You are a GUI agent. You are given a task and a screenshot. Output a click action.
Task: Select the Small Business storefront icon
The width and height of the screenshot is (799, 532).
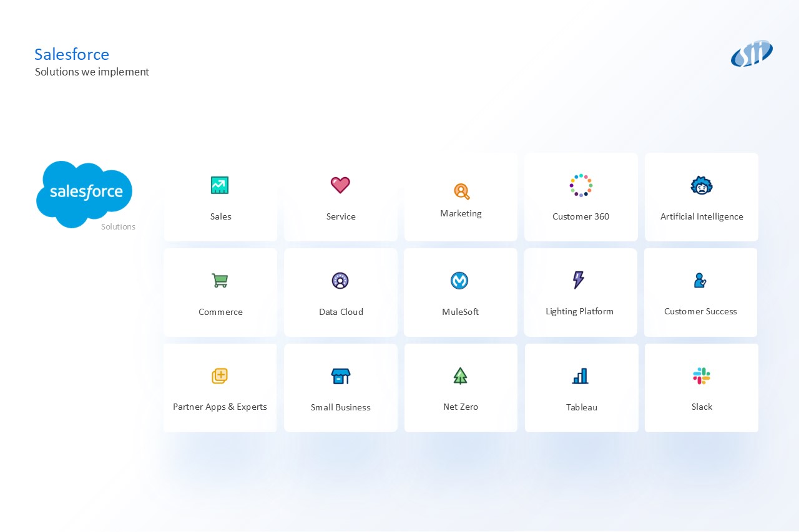(x=340, y=376)
